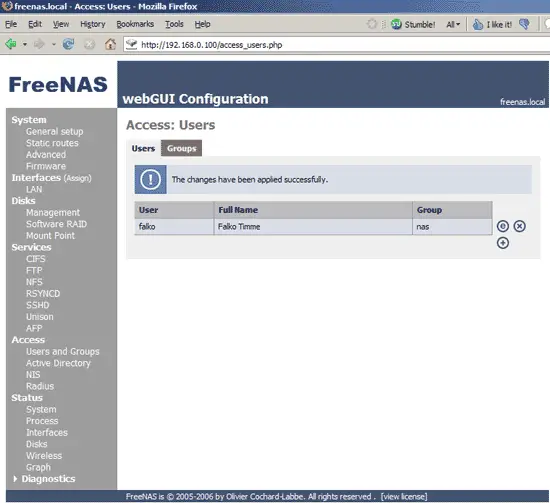Open Status Interfaces link

tap(47, 432)
